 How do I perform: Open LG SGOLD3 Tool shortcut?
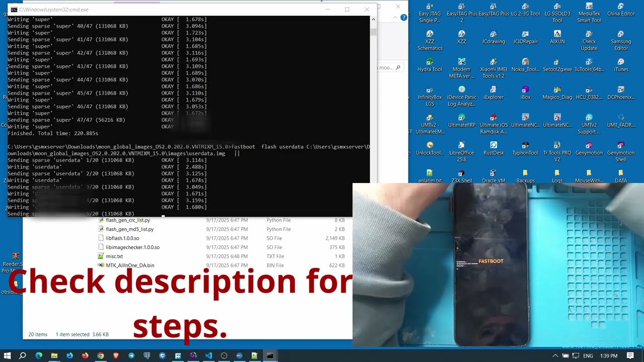[557, 13]
